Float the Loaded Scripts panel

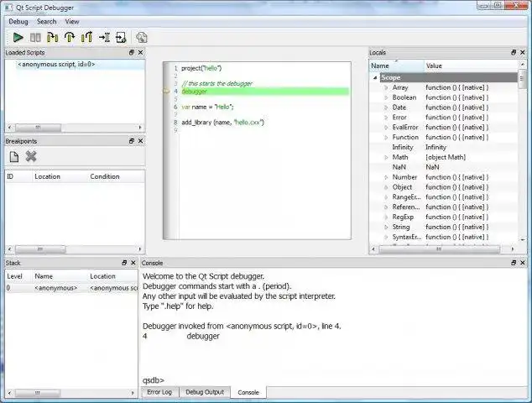(x=132, y=52)
